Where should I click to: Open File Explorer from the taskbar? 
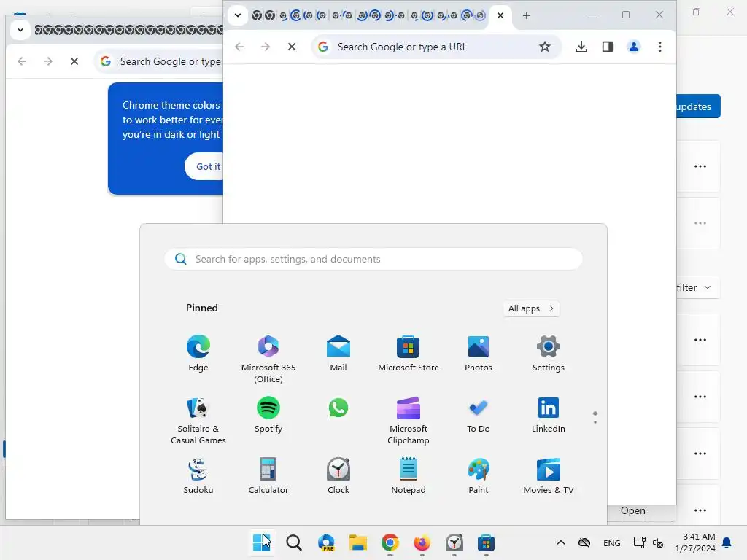tap(357, 542)
